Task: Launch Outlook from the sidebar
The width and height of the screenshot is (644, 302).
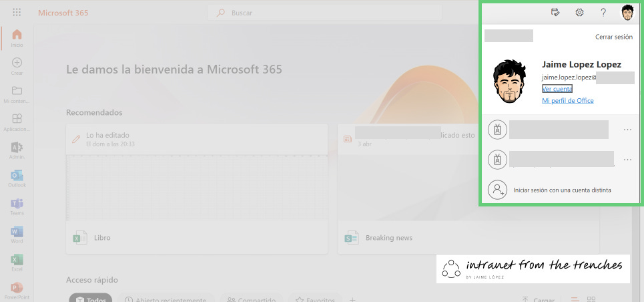Action: [x=17, y=178]
